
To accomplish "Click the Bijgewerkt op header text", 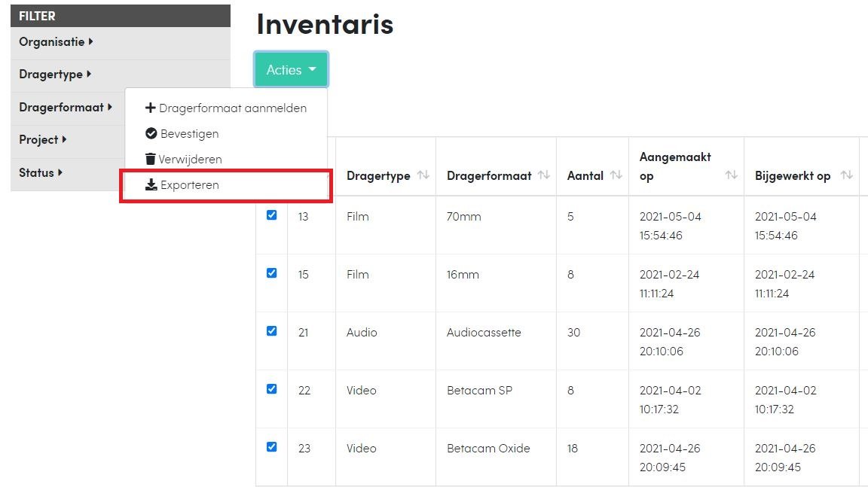I will (x=793, y=176).
